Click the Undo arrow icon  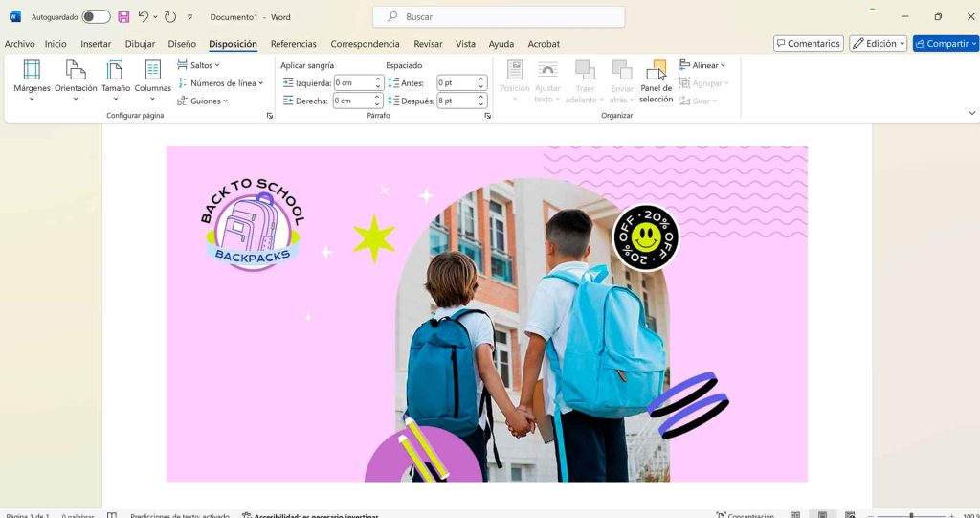pyautogui.click(x=144, y=17)
